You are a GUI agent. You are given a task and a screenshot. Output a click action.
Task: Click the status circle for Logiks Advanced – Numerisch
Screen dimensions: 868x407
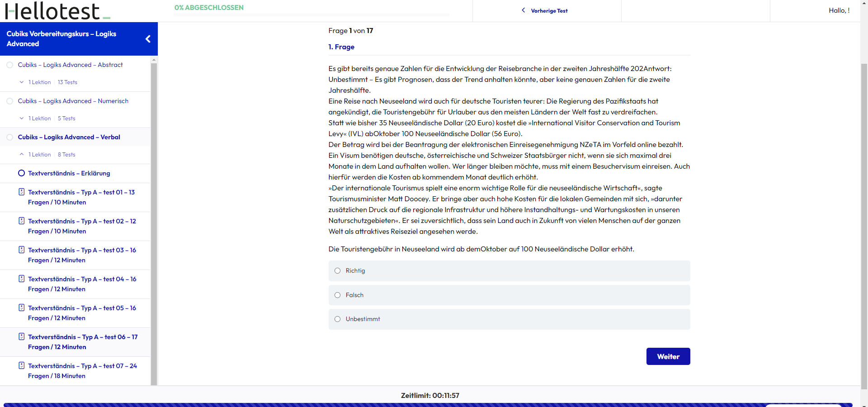(x=9, y=101)
